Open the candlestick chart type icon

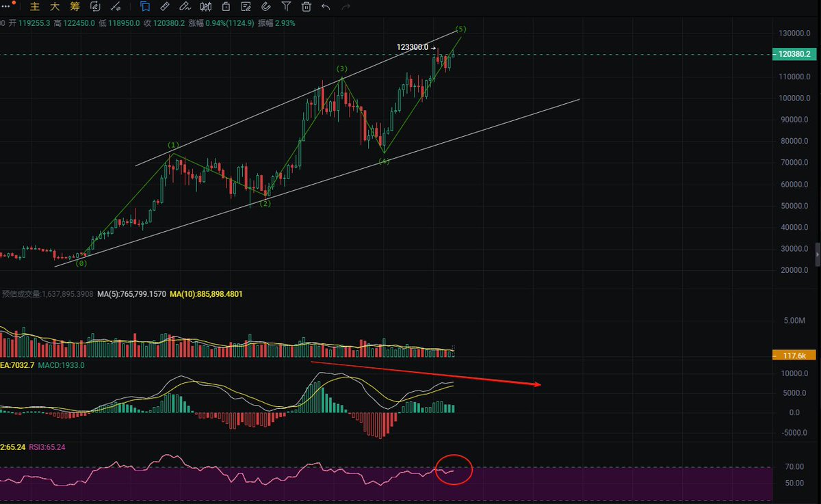tap(206, 7)
